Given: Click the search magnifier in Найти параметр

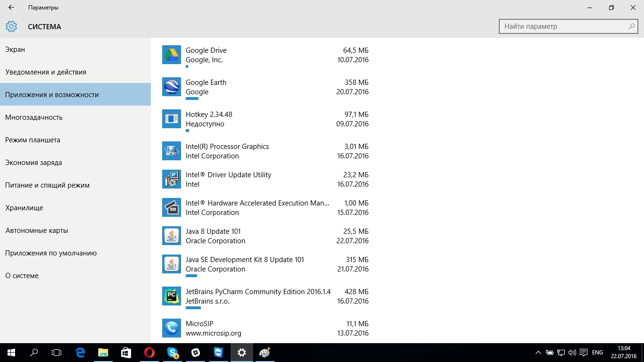Looking at the screenshot, I should (632, 26).
